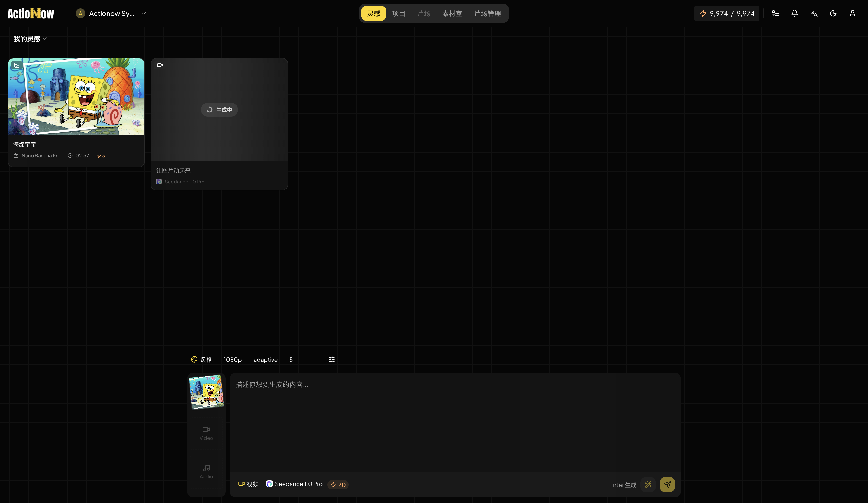Toggle the 风格 style option
This screenshot has height=503, width=868.
[x=202, y=359]
